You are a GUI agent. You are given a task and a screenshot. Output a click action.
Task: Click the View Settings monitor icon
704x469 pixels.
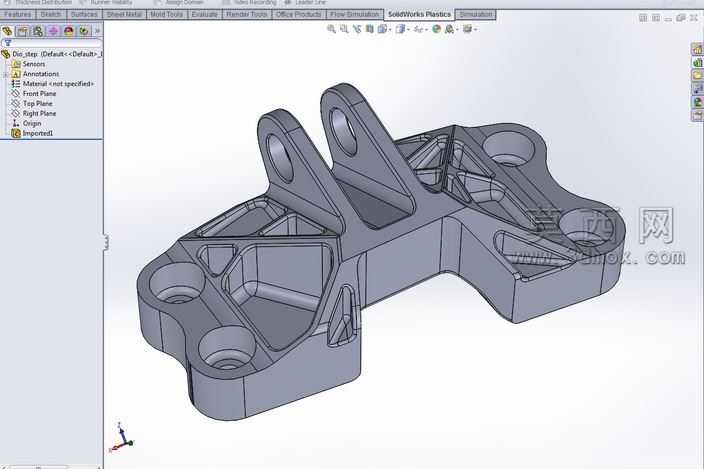467,29
